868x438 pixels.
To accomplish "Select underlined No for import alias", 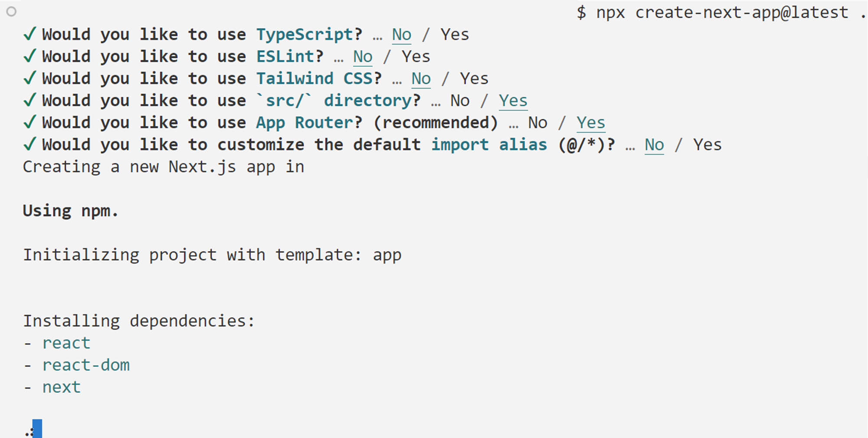I will (654, 145).
